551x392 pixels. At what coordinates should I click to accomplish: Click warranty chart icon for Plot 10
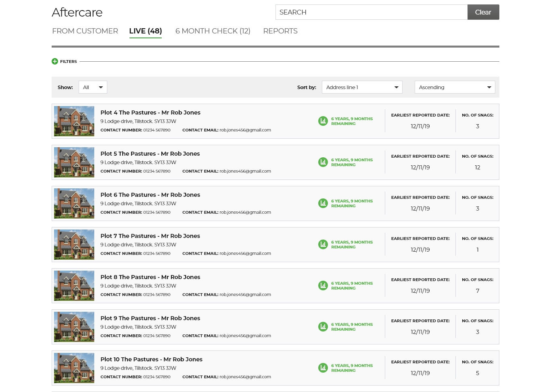(323, 368)
